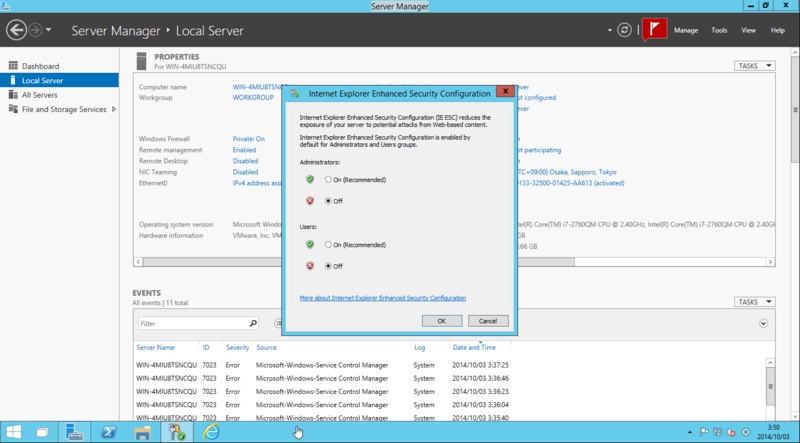Open More about IE Enhanced Security link
Screen dimensions: 800x443
tap(383, 298)
